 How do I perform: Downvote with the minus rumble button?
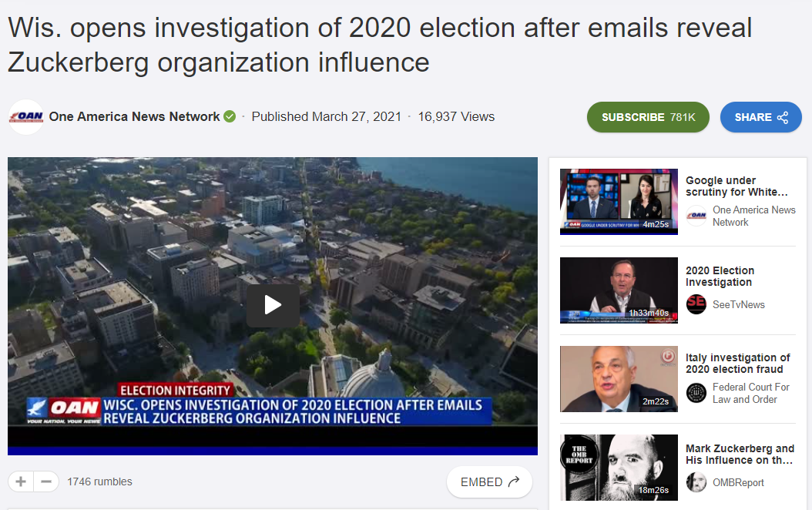(46, 481)
